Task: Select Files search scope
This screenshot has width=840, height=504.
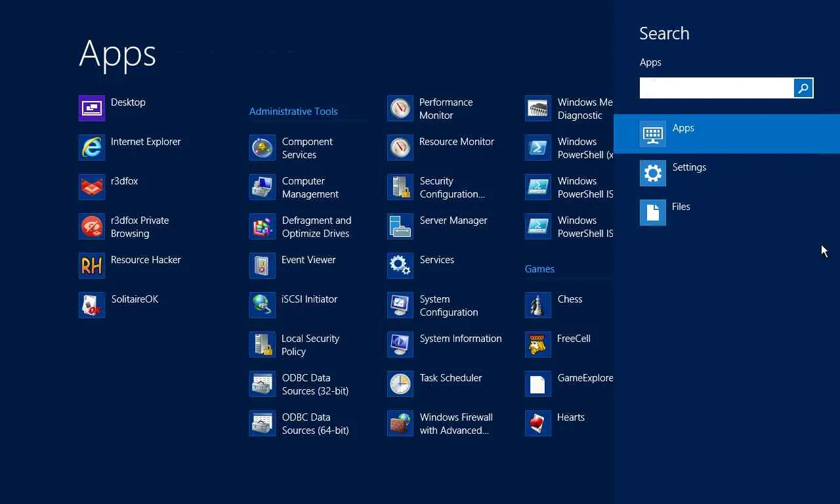Action: point(726,213)
